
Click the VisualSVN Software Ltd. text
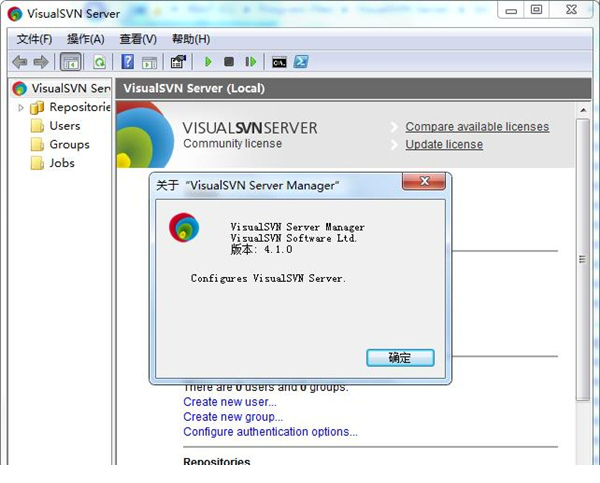293,238
